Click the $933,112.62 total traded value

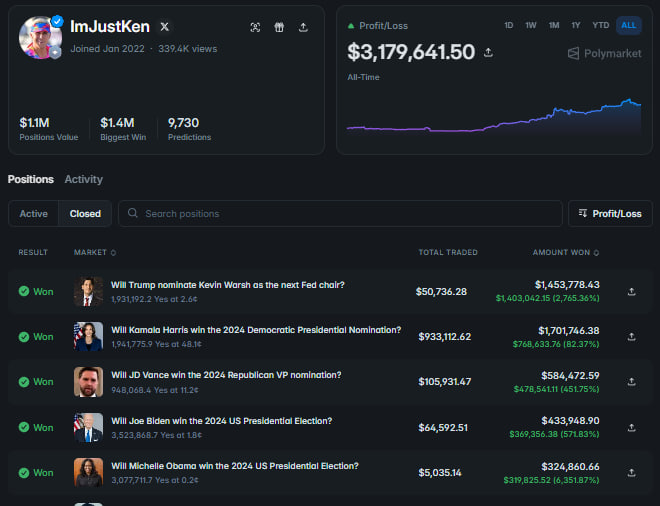point(444,336)
